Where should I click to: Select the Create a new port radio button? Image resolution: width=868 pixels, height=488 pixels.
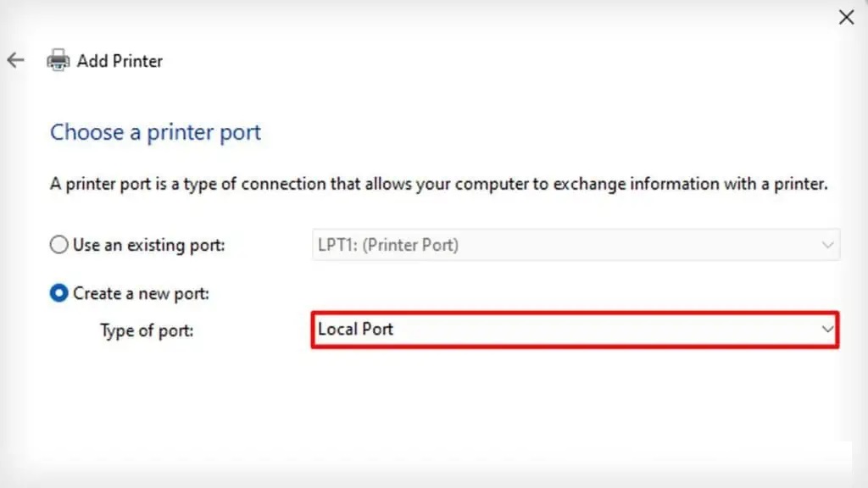coord(58,292)
